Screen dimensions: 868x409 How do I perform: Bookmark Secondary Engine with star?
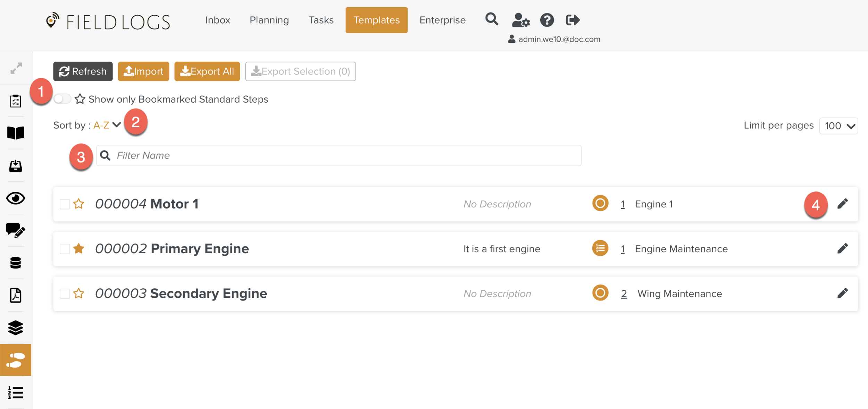coord(79,293)
